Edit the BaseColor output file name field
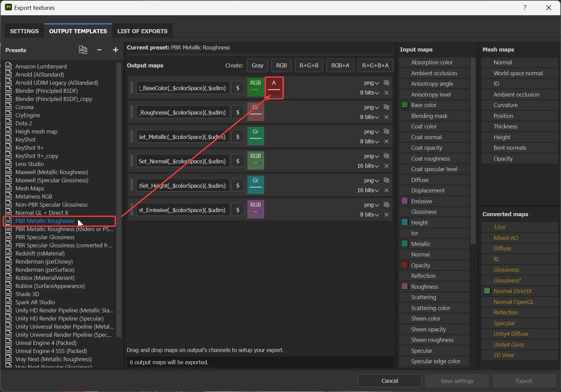561x392 pixels. [183, 88]
